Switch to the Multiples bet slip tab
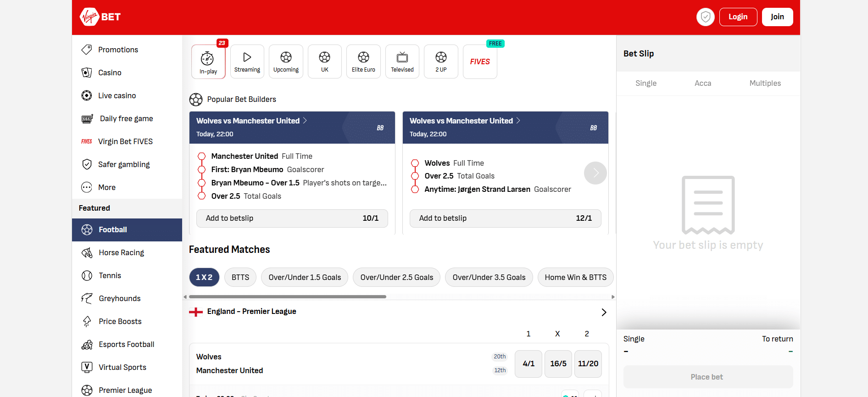 coord(765,84)
